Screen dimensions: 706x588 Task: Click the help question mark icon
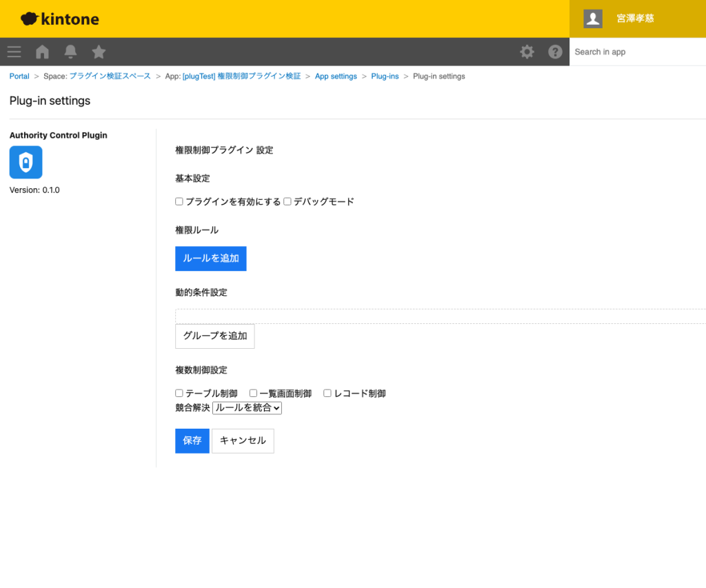click(x=555, y=52)
